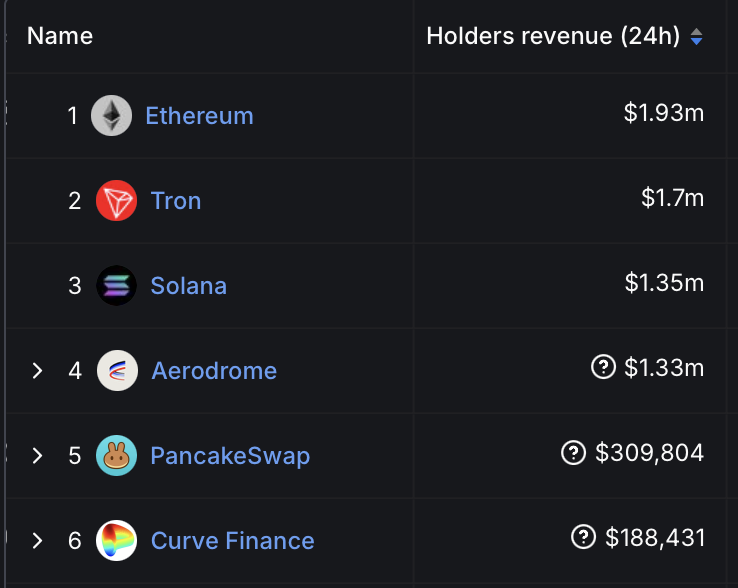Open the Ethereum link
The width and height of the screenshot is (738, 588).
click(x=200, y=116)
